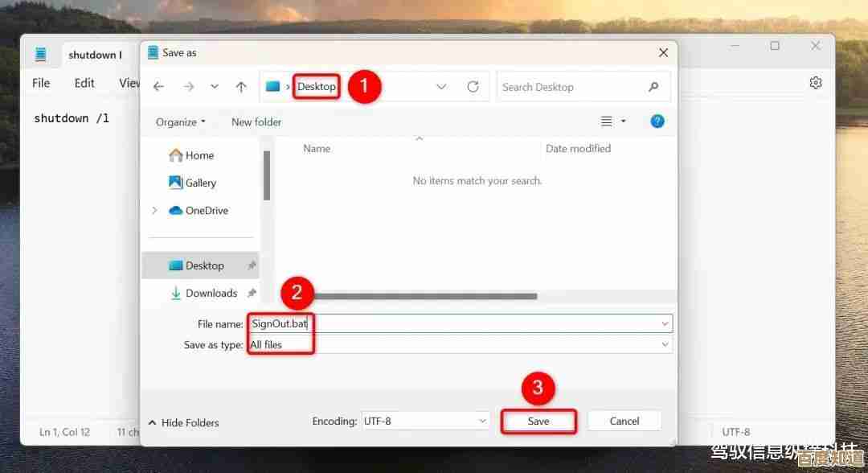
Task: Click the Forward navigation arrow
Action: point(186,87)
